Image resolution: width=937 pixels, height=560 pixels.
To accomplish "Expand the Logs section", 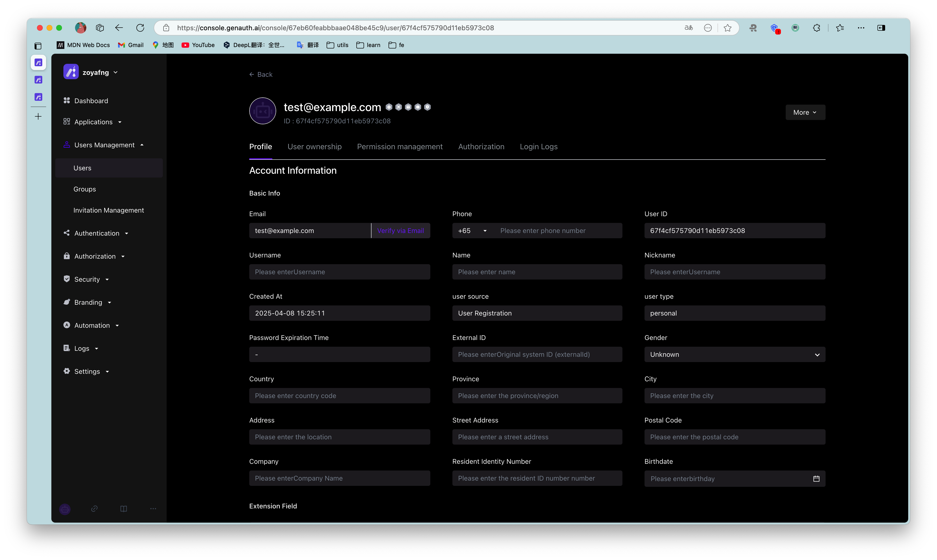I will [81, 348].
